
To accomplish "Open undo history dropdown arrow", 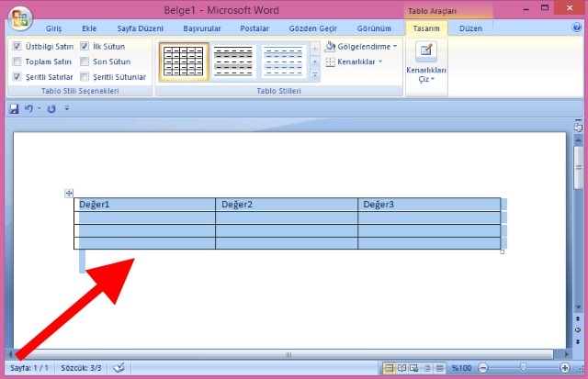I will [x=39, y=108].
